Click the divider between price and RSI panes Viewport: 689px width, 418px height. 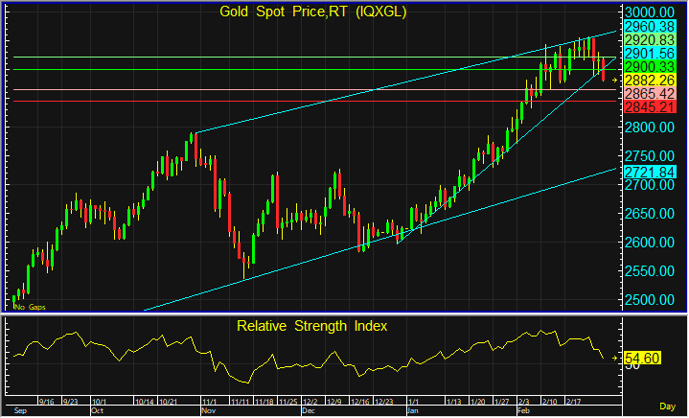pyautogui.click(x=310, y=314)
